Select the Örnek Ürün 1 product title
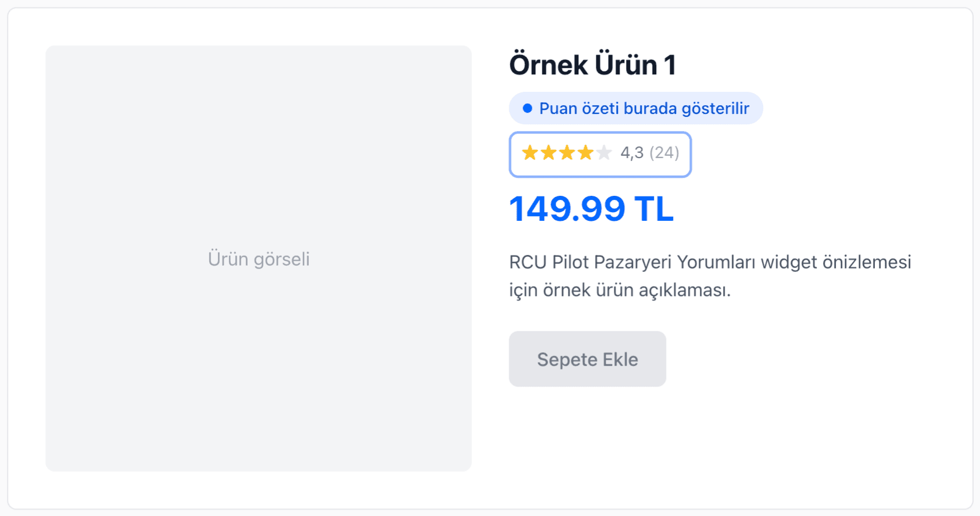The height and width of the screenshot is (516, 980). (593, 64)
